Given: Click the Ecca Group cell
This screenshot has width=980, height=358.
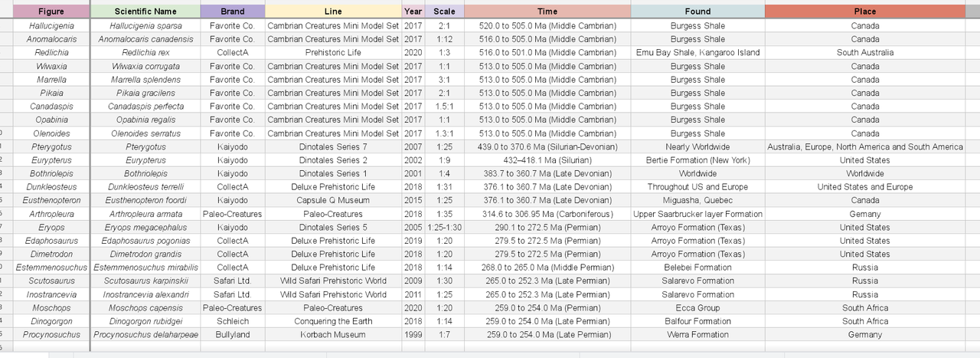Looking at the screenshot, I should (x=697, y=307).
